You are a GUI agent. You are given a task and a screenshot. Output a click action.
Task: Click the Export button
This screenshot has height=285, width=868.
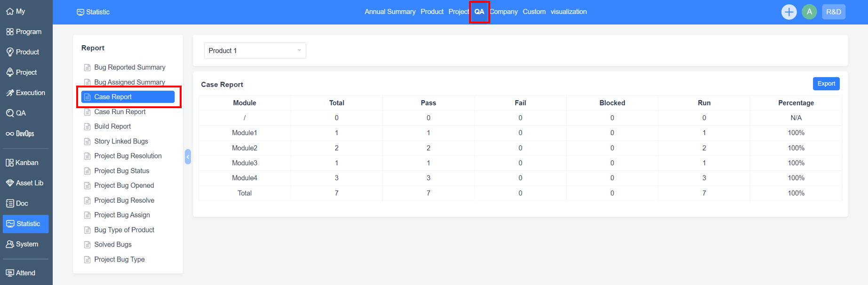pos(826,84)
